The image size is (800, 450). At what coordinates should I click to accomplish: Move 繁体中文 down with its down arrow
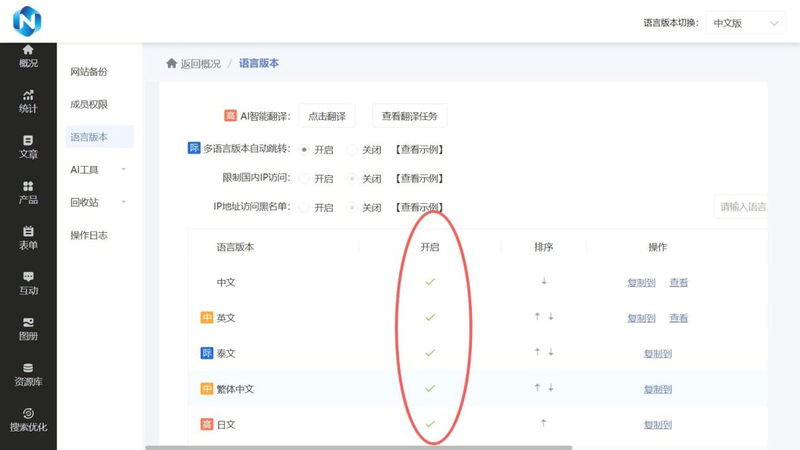pos(551,388)
